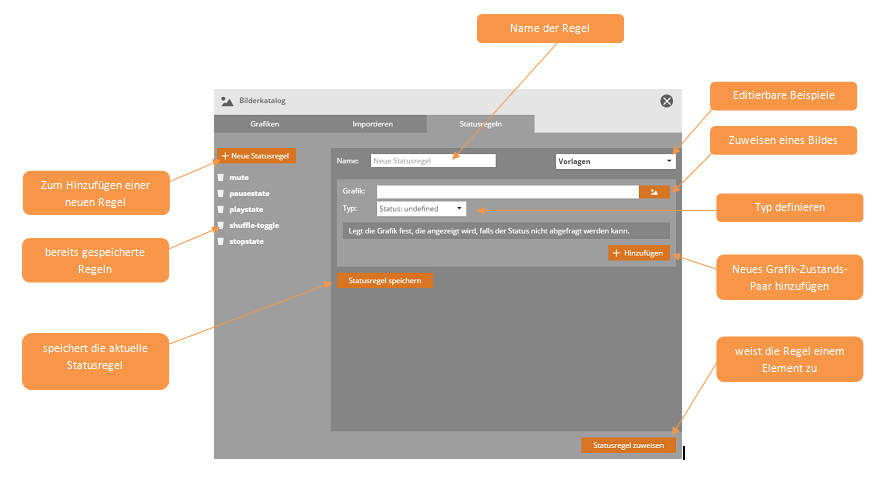Screen dimensions: 890x485
Task: Click the Bilderkatalog picture icon in title bar
Action: [227, 100]
